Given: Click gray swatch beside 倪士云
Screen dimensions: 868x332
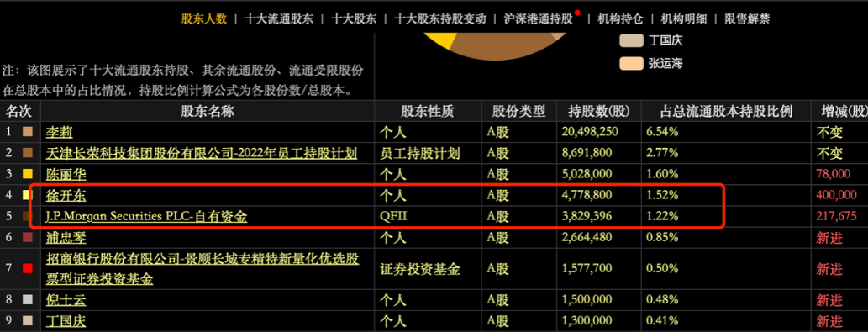Looking at the screenshot, I should [x=28, y=300].
